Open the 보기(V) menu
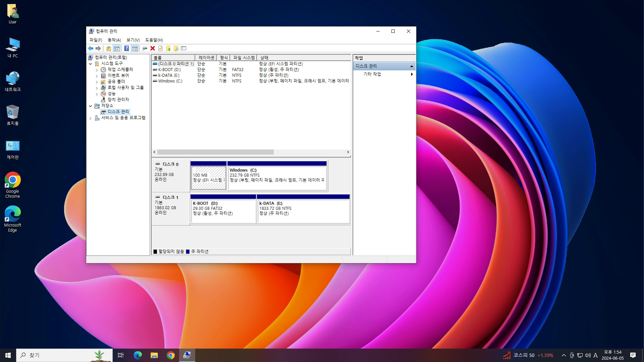The image size is (644, 362). click(133, 40)
